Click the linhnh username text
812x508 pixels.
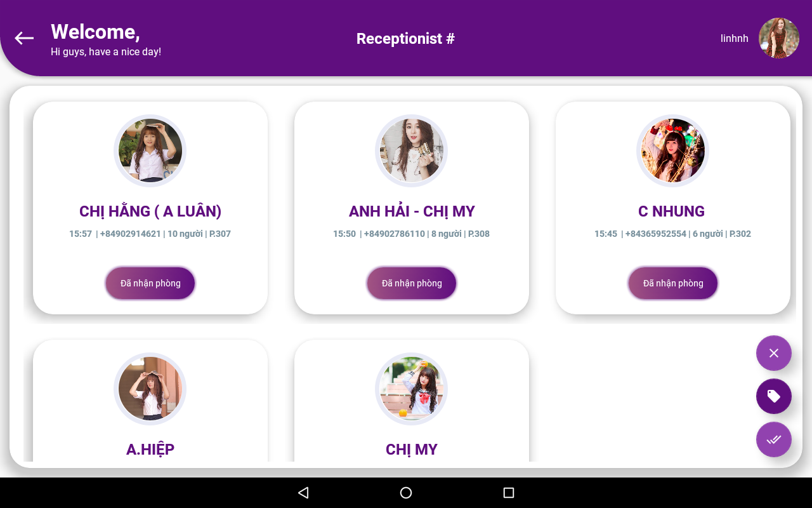click(x=735, y=39)
